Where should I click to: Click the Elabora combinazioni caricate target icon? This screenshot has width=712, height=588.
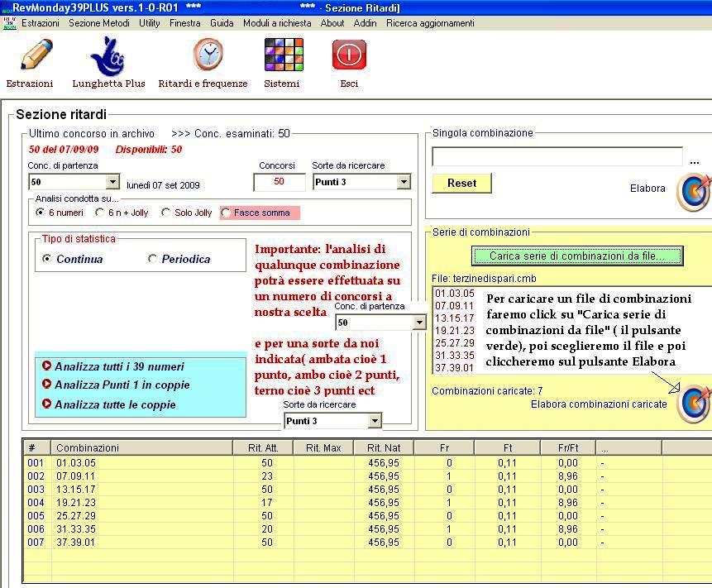693,403
